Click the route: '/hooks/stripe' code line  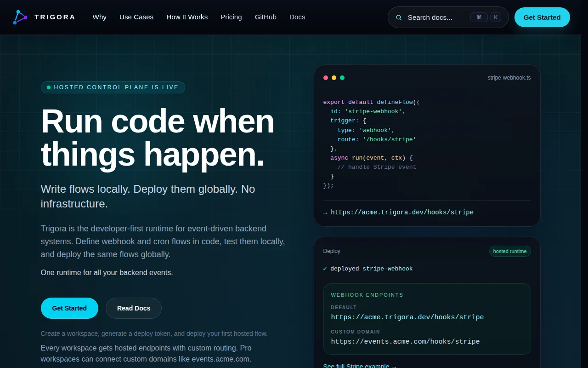[377, 139]
